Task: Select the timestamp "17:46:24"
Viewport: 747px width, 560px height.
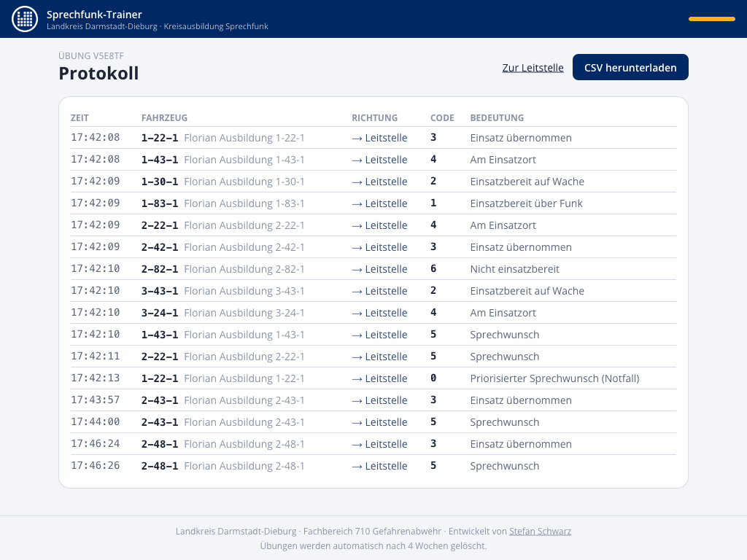Action: click(96, 444)
